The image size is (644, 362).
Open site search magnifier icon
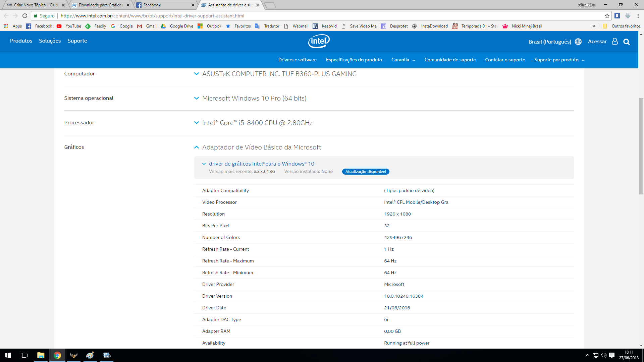tap(627, 42)
